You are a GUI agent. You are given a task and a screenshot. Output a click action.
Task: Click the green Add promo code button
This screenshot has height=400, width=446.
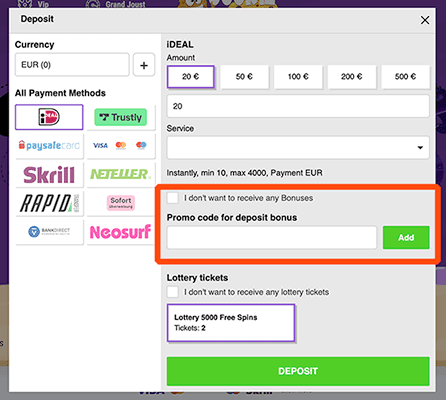(406, 237)
